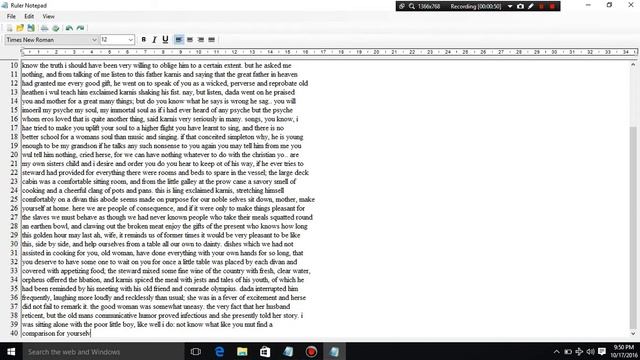Open the red record app on taskbar
This screenshot has height=360, width=640.
[x=311, y=351]
